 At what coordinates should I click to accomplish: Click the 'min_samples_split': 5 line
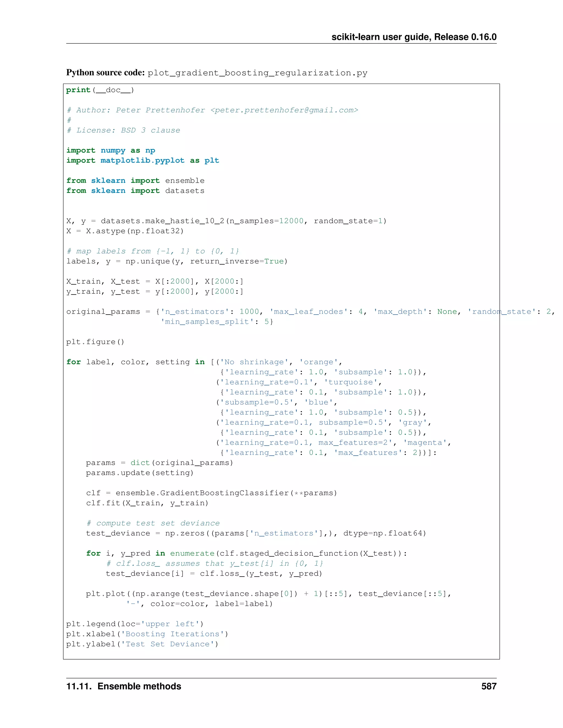(x=217, y=322)
